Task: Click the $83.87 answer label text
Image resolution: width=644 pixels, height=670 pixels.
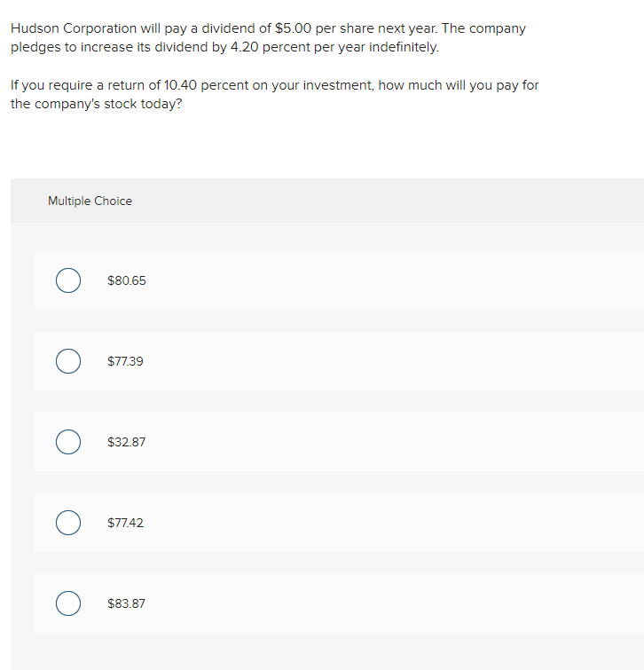Action: click(126, 603)
